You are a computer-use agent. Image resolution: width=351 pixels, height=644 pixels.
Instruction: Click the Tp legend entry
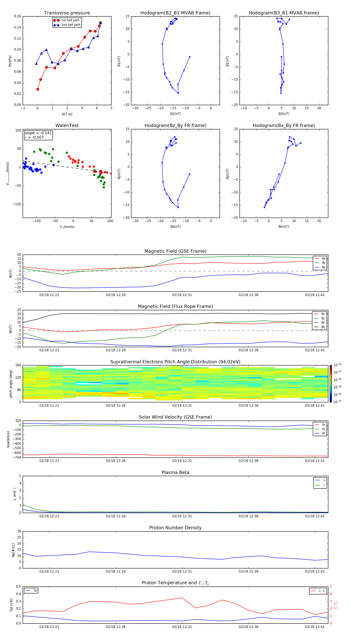click(x=31, y=591)
